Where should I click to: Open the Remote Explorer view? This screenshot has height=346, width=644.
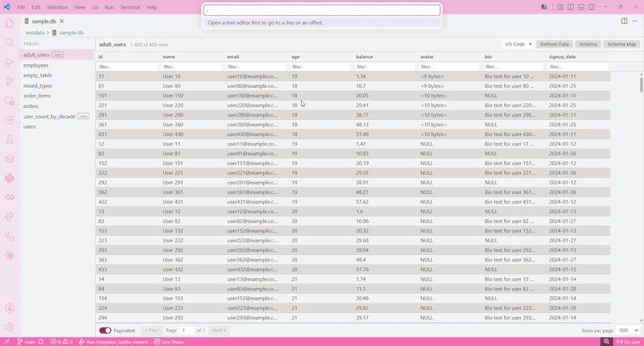pyautogui.click(x=10, y=101)
